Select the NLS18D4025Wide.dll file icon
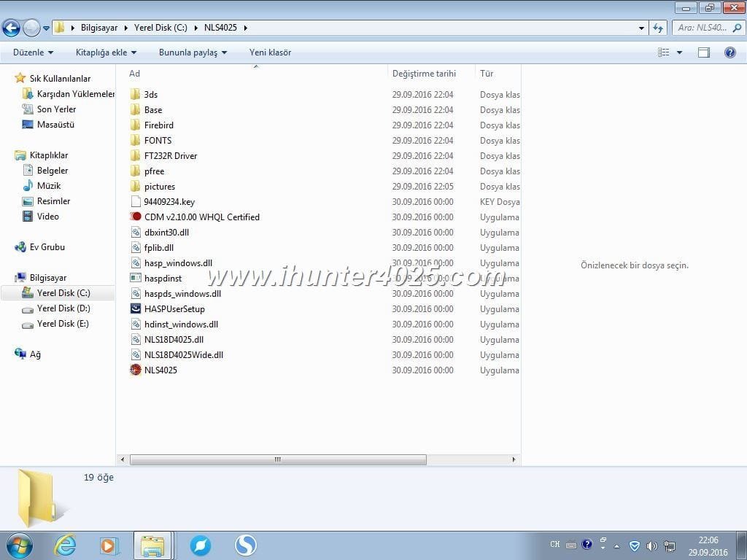Screen dimensions: 747x560 click(135, 354)
